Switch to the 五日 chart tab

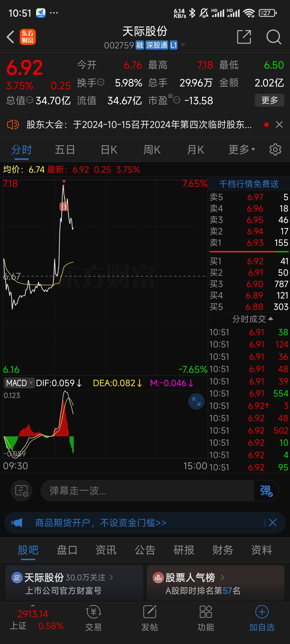(65, 150)
